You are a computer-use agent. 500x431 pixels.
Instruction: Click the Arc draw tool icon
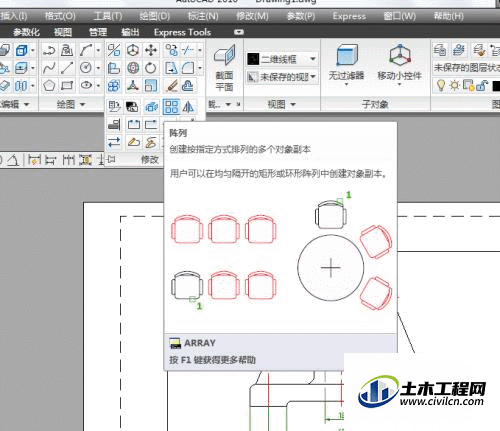(x=86, y=51)
